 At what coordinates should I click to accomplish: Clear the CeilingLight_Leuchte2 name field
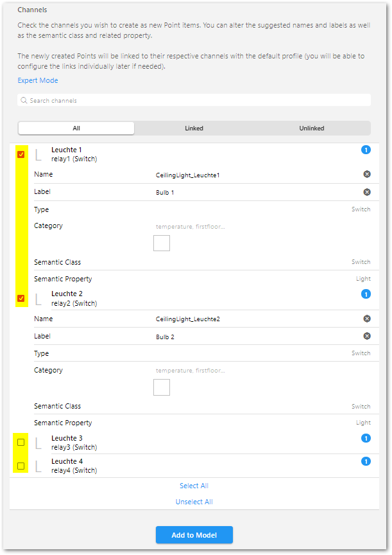(367, 319)
